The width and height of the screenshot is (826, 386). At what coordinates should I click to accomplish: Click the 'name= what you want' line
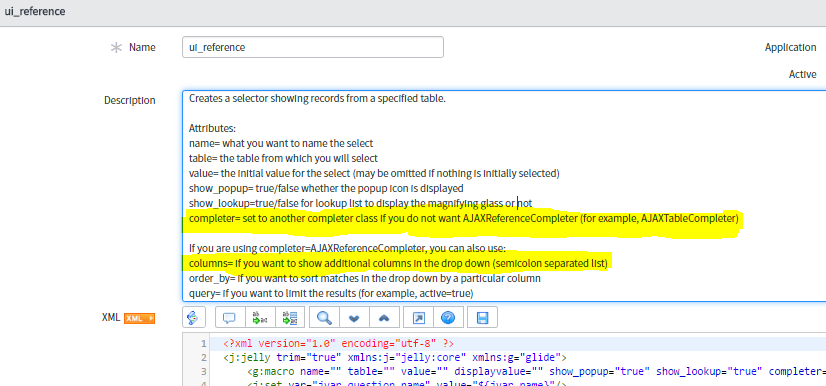281,143
